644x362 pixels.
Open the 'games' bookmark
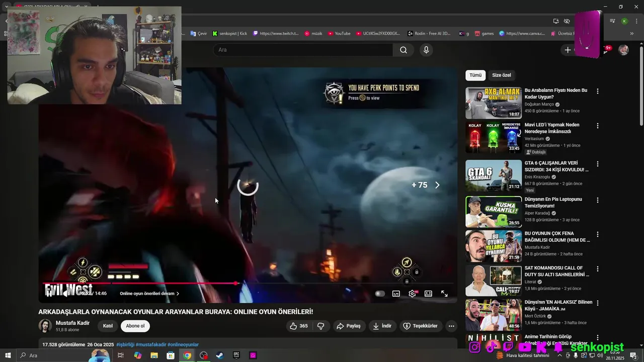[484, 34]
